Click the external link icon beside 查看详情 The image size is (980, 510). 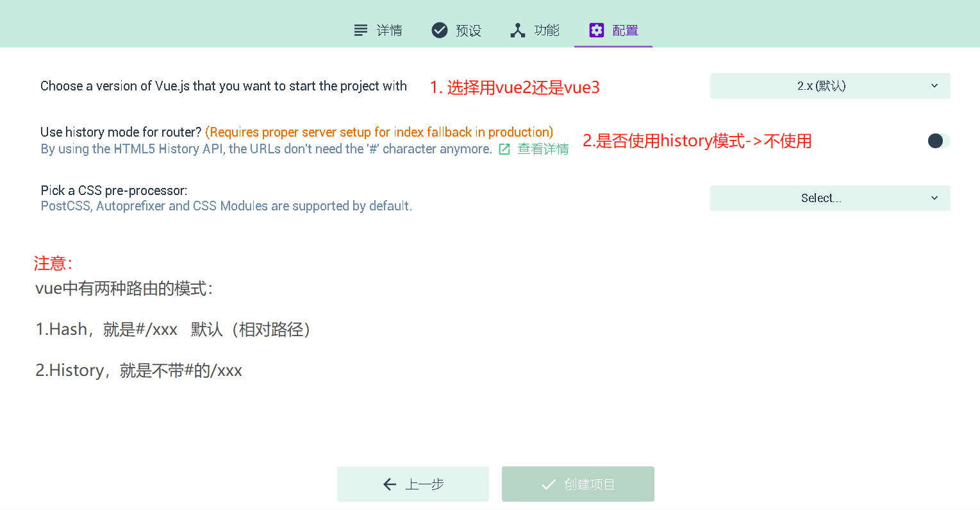coord(504,149)
